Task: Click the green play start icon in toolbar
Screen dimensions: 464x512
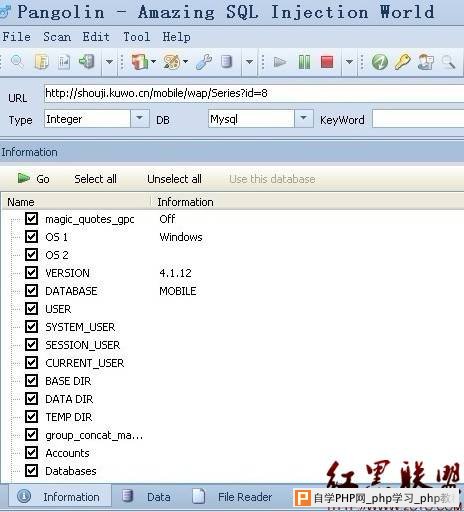Action: pos(279,62)
